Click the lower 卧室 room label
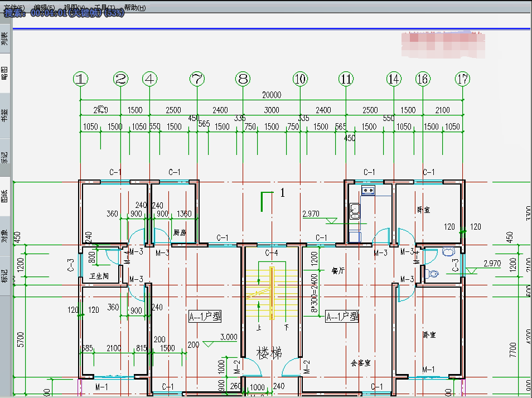532x398 pixels. 429,335
